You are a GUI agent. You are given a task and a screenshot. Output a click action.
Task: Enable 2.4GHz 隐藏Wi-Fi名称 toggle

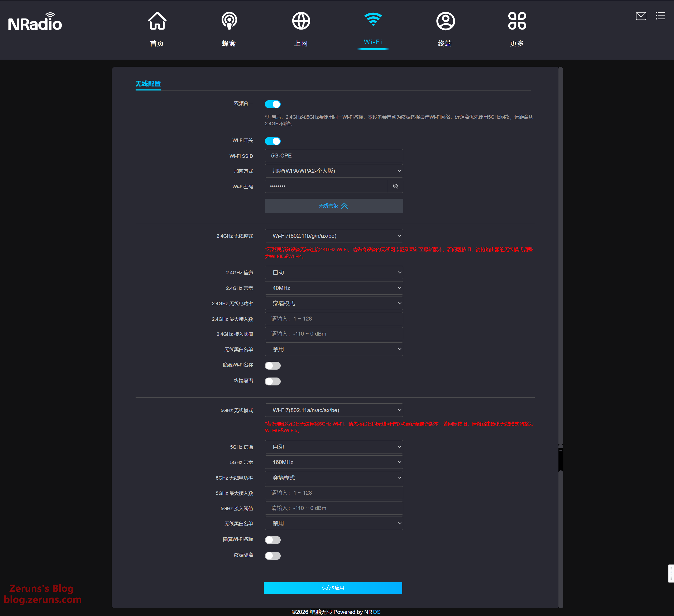(x=273, y=366)
